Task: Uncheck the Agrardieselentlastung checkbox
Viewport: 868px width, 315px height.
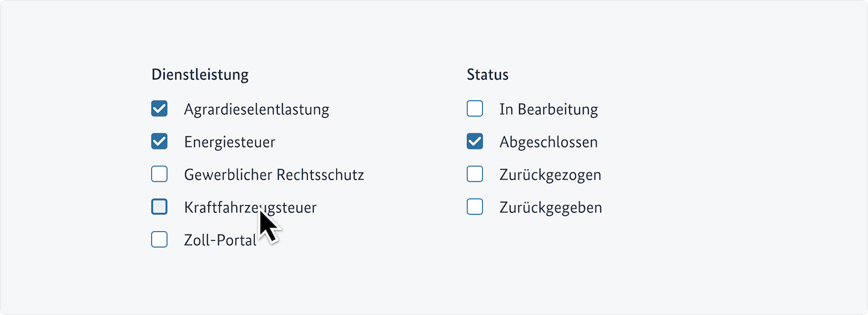Action: click(159, 109)
